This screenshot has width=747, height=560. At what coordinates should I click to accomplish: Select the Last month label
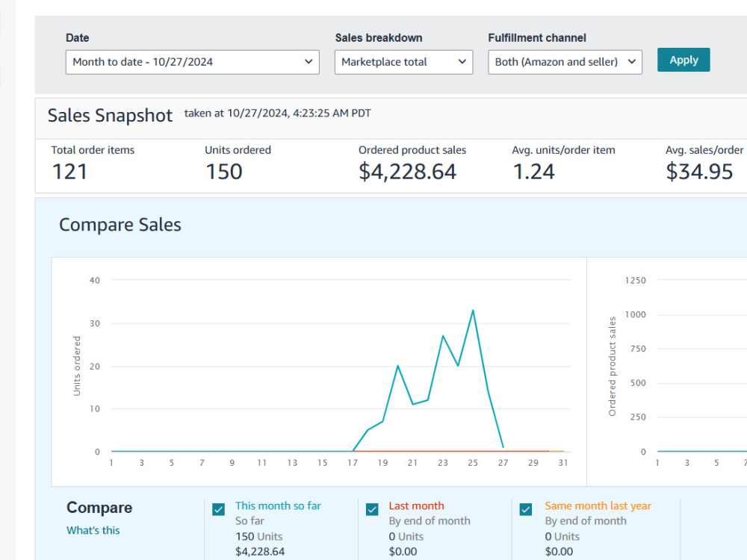coord(416,505)
